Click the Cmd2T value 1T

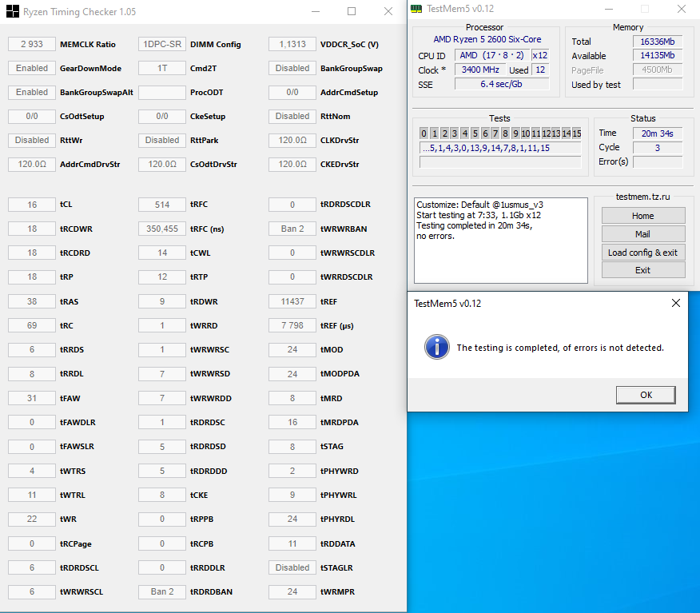coord(162,68)
